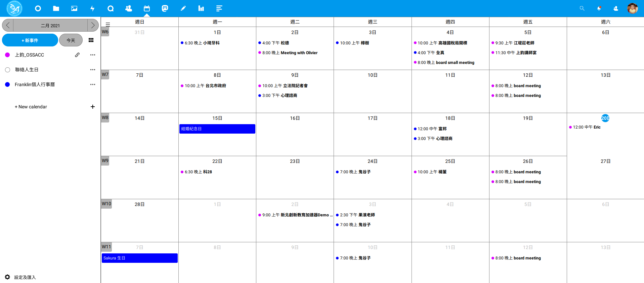Open the Dashboard circle icon
This screenshot has height=283, width=644.
(38, 8)
